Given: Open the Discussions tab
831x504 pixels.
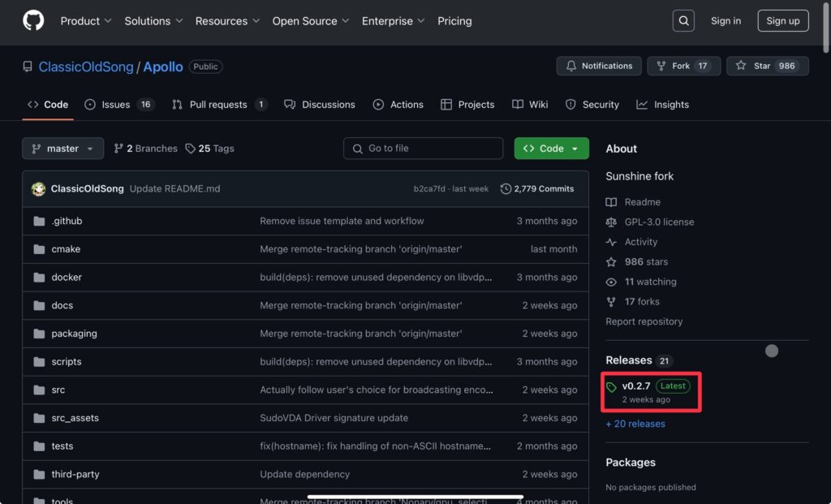Looking at the screenshot, I should [x=320, y=105].
